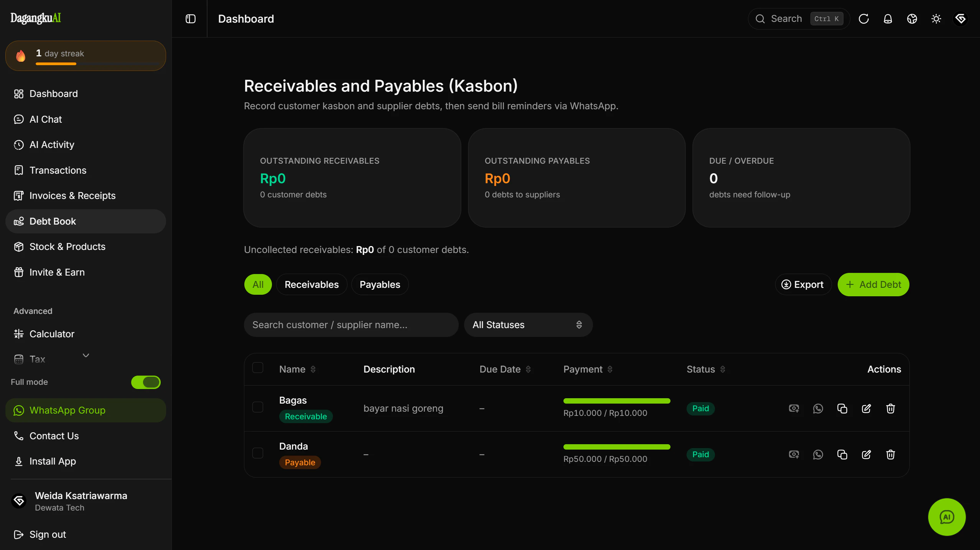Focus the customer / supplier search field
980x550 pixels.
(x=351, y=325)
